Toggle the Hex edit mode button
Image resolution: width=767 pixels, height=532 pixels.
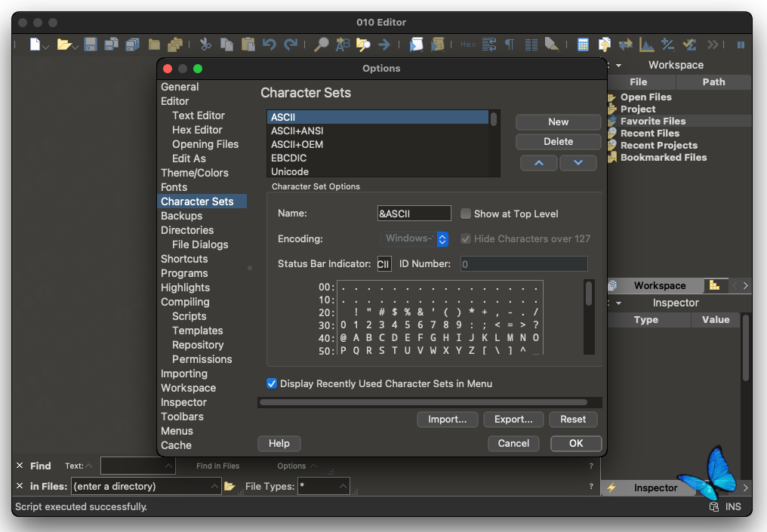click(468, 45)
